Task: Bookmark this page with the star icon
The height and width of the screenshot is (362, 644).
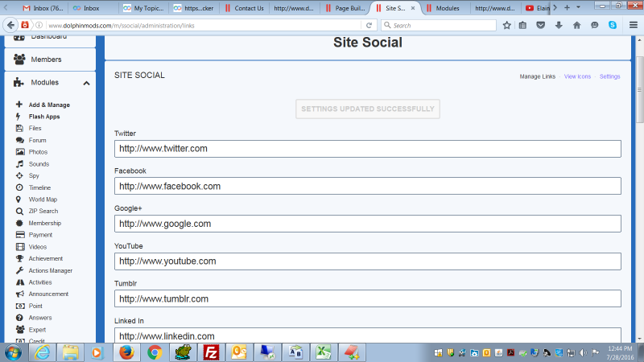Action: (507, 25)
